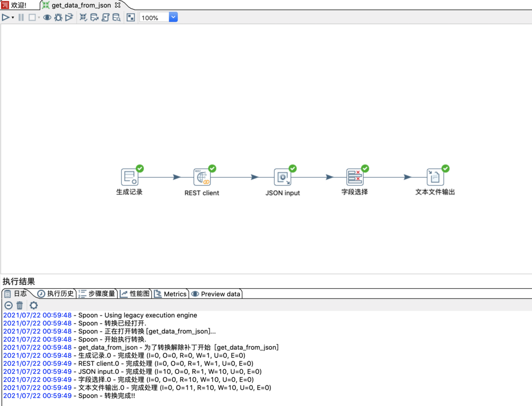
Task: Click green checkmark on 文本文件输出 step
Action: point(445,168)
